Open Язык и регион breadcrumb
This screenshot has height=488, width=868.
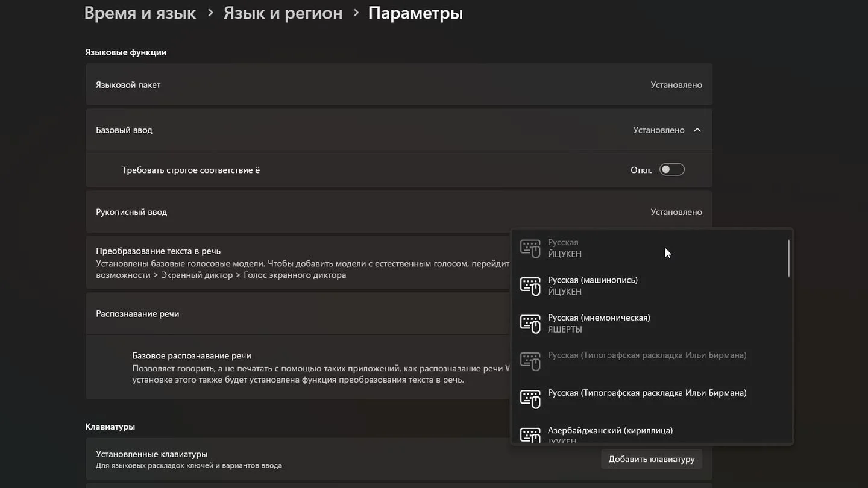[x=283, y=13]
